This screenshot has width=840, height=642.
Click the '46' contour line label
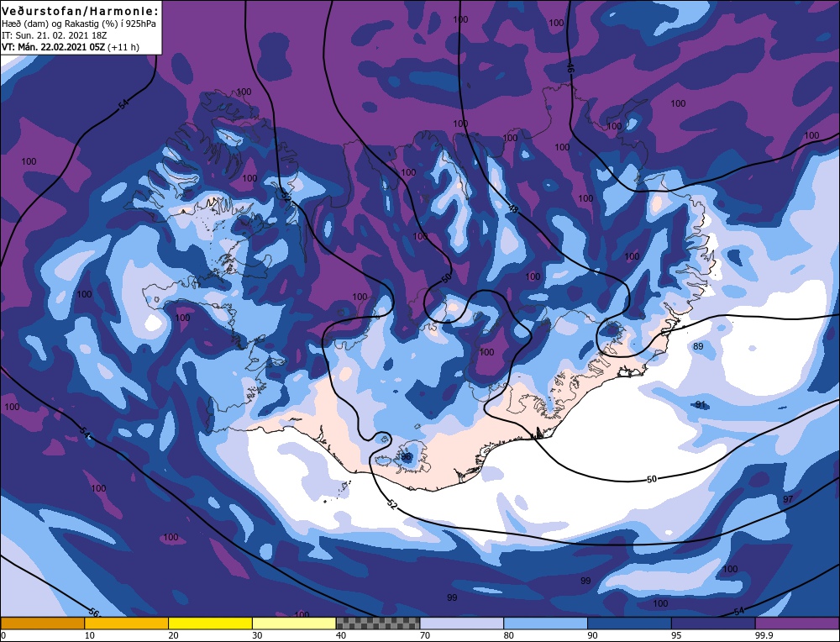click(x=570, y=67)
